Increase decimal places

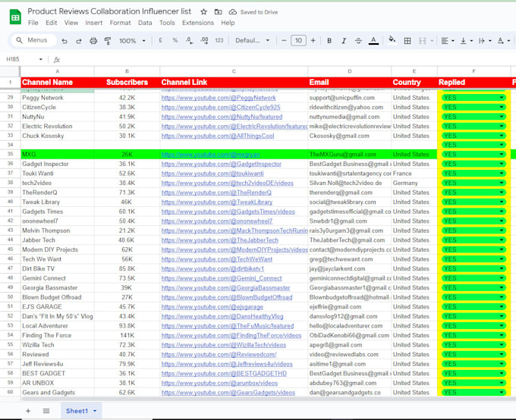pos(204,40)
